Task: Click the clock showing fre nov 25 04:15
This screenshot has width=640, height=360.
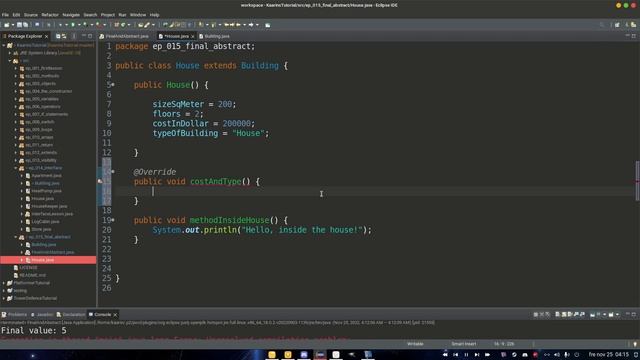Action: tap(609, 355)
